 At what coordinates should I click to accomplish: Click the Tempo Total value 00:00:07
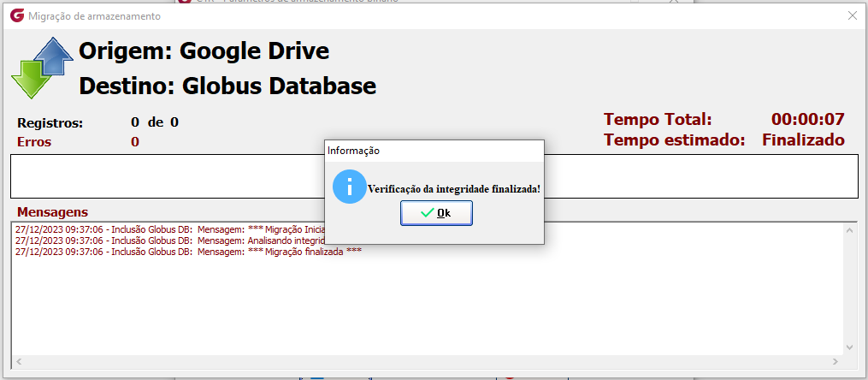click(x=807, y=119)
